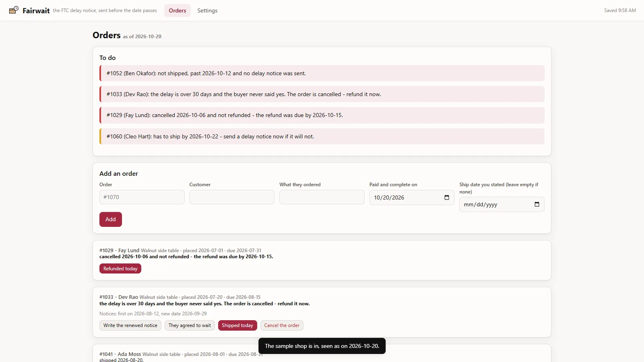This screenshot has width=644, height=362.
Task: Switch to the Orders tab
Action: (x=178, y=10)
